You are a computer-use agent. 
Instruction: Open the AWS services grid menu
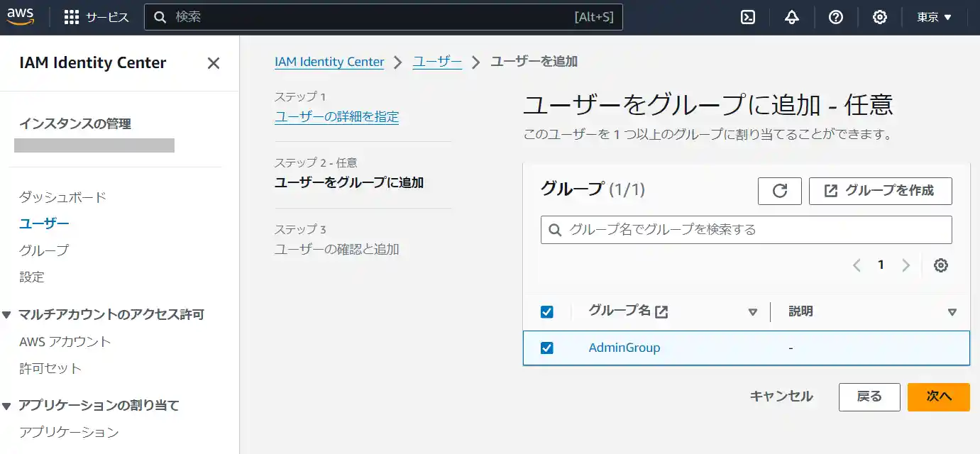coord(71,17)
